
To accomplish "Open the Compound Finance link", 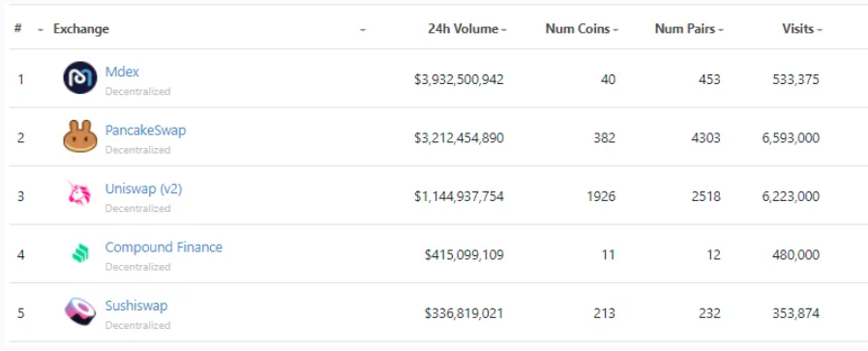I will [164, 248].
